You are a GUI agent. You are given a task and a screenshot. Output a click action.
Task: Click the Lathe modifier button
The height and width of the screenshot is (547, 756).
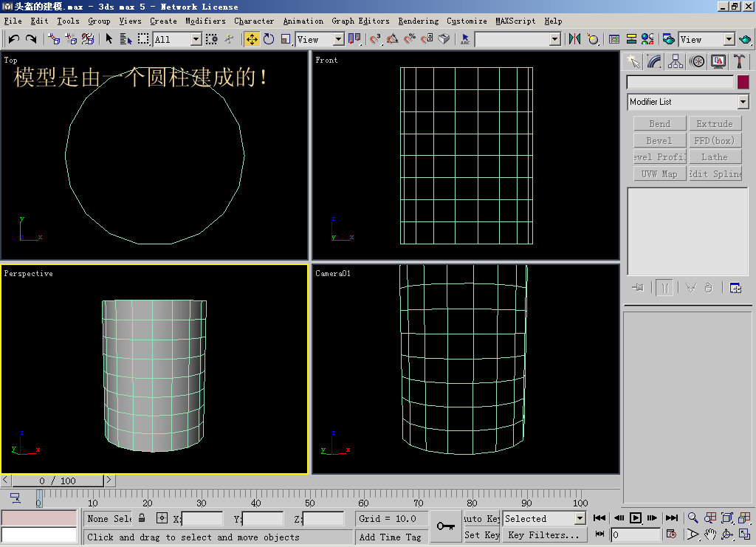click(715, 157)
